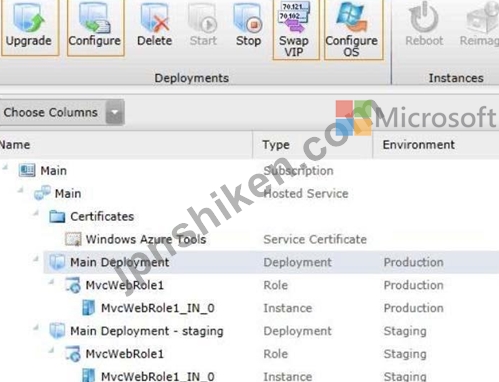Click the Main Deployment production icon
499x382 pixels.
[x=57, y=262]
